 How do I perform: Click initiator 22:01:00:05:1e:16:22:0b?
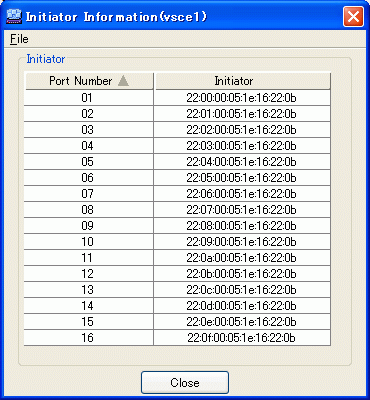(242, 114)
